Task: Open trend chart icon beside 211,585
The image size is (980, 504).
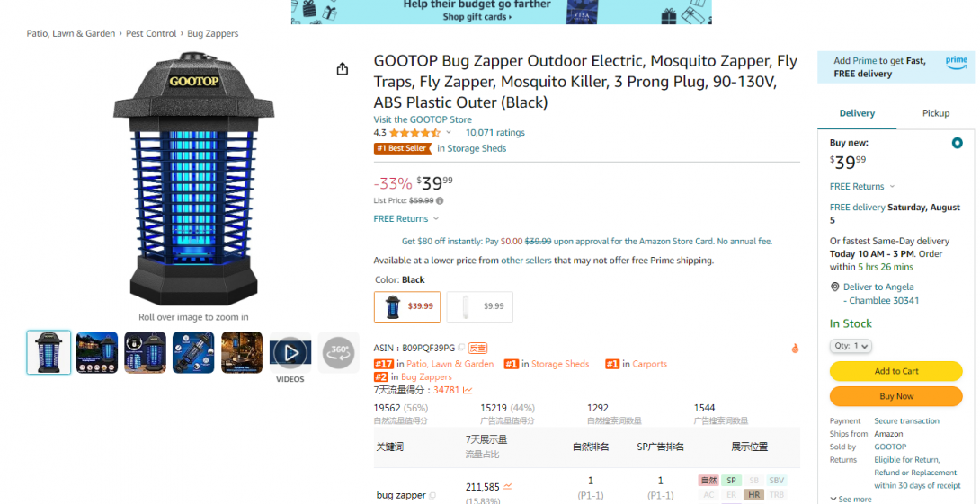Action: pos(507,487)
